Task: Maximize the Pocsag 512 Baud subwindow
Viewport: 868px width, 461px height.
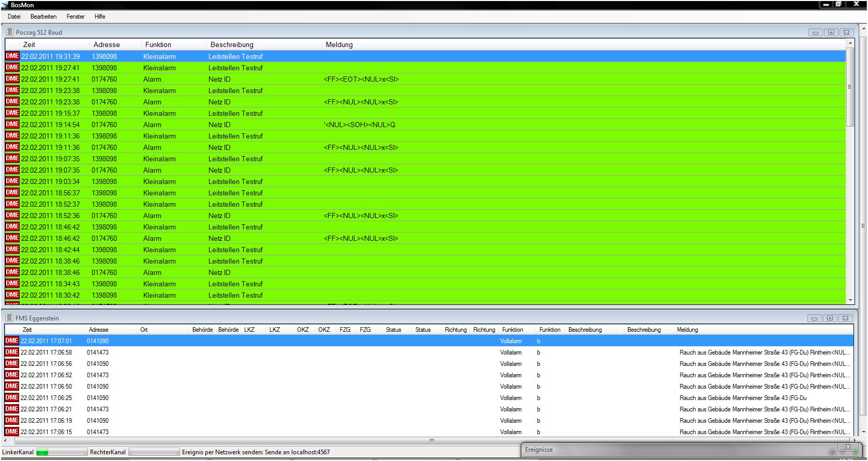Action: tap(831, 33)
